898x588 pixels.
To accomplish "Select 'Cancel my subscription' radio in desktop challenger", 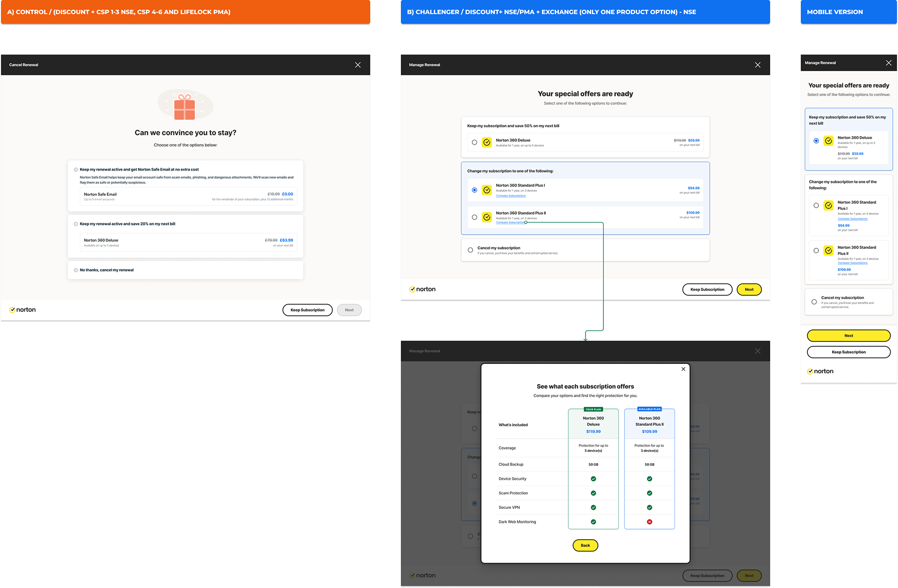I will [471, 250].
